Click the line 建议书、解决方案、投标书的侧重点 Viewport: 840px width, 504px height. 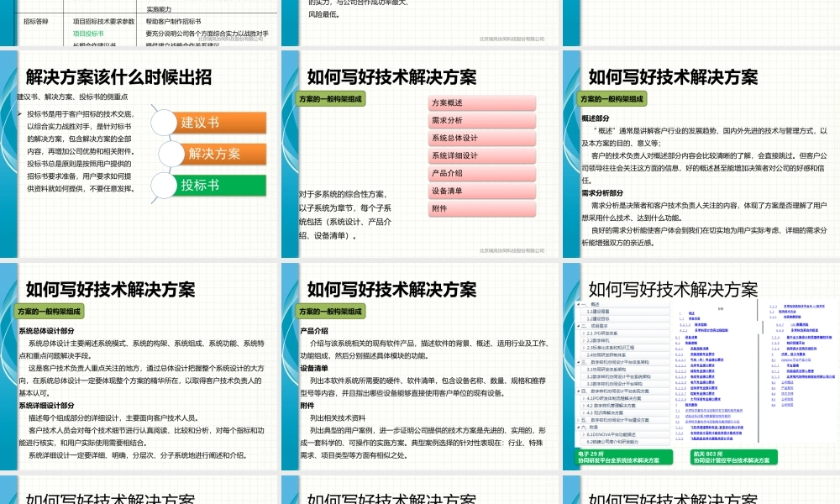pyautogui.click(x=72, y=97)
